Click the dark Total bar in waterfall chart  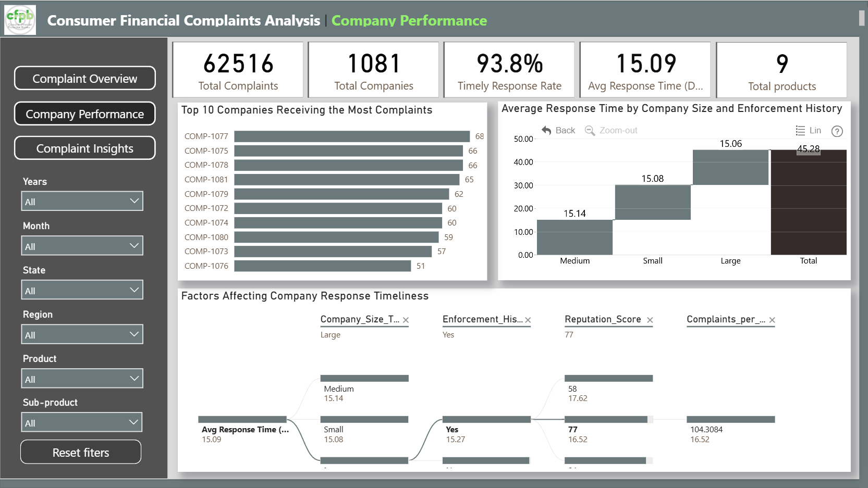coord(809,202)
